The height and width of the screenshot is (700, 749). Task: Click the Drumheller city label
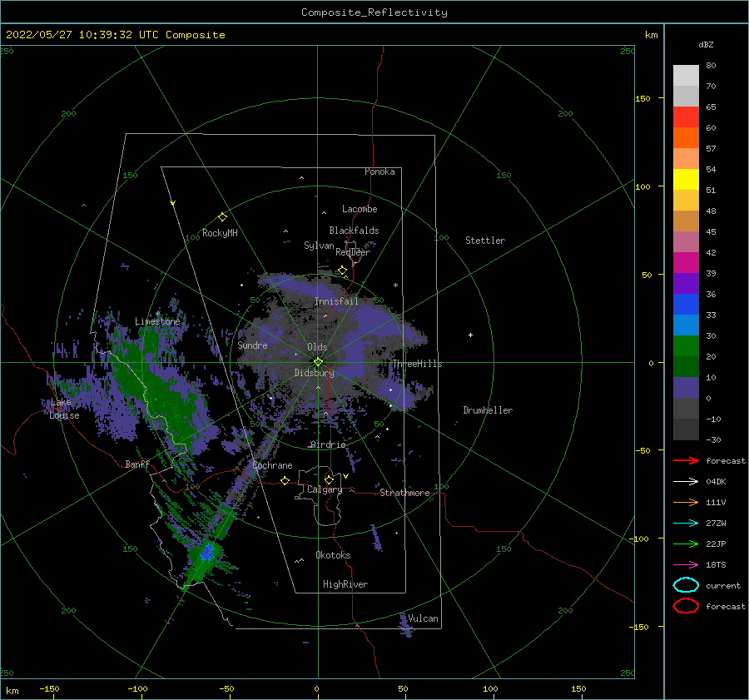click(488, 410)
